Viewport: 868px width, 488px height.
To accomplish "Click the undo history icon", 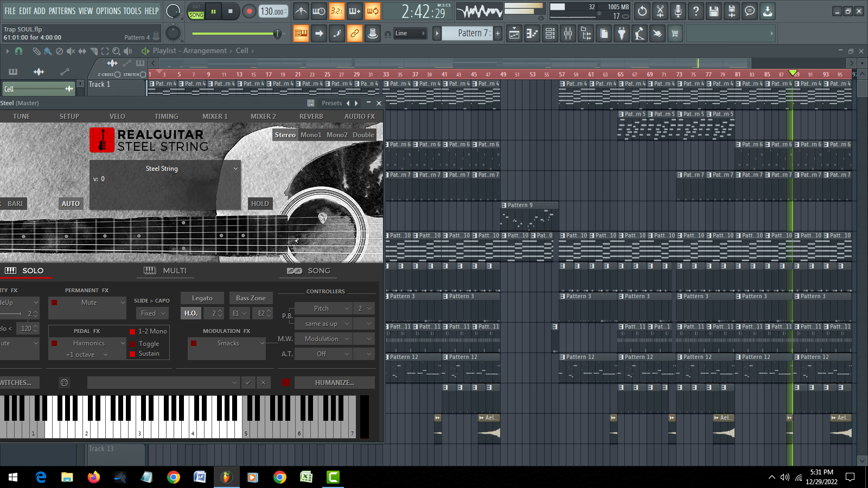I will coord(642,11).
